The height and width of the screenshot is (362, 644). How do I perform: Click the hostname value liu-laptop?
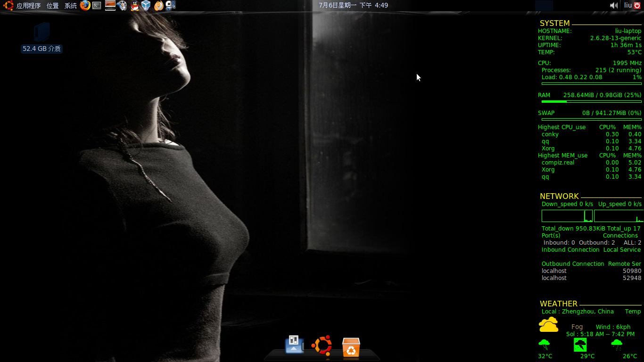pyautogui.click(x=628, y=31)
